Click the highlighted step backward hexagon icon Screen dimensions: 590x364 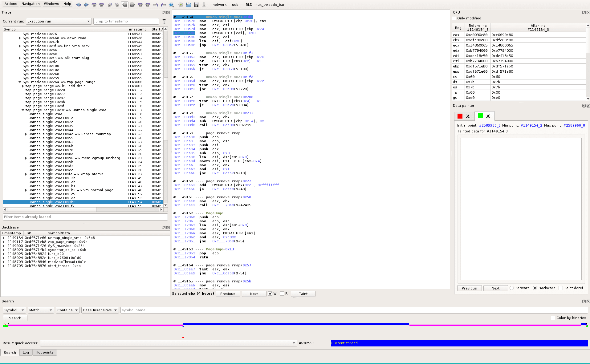pyautogui.click(x=125, y=5)
